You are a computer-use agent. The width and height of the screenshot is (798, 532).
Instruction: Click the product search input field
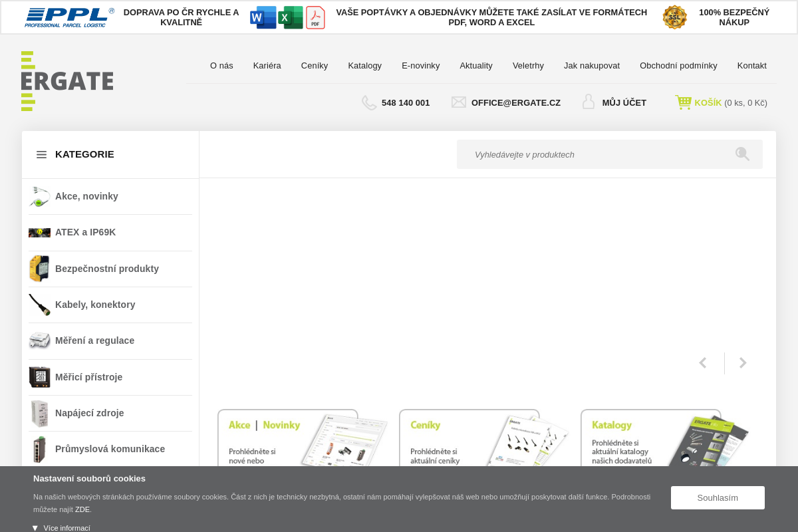click(x=592, y=154)
